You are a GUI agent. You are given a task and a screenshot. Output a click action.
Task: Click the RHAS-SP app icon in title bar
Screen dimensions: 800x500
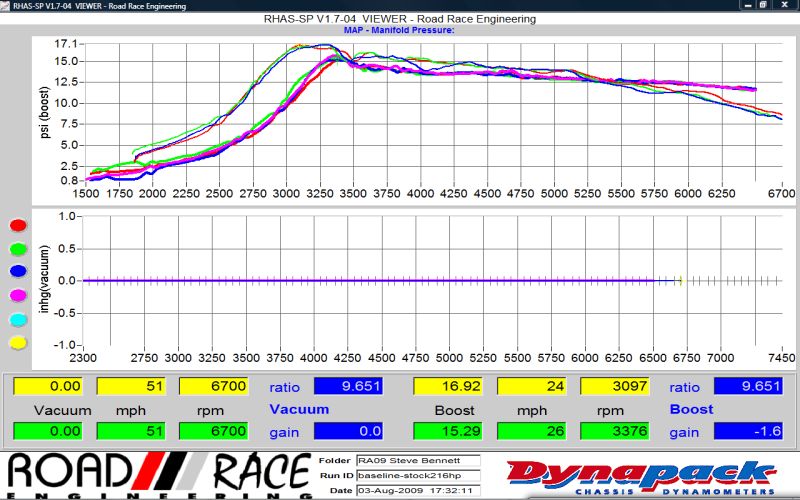7,6
